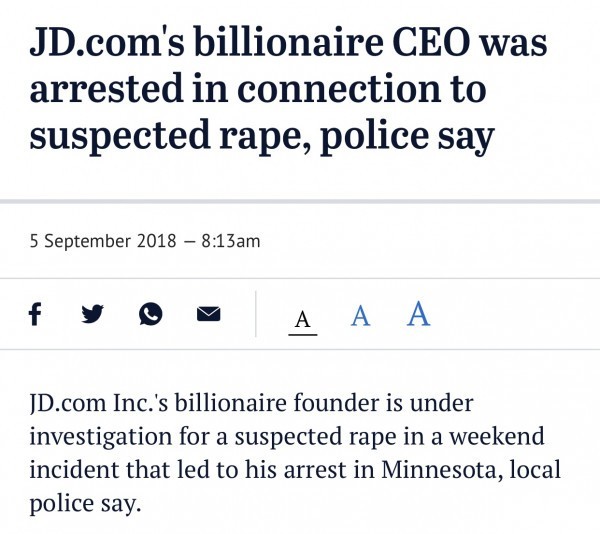Viewport: 600px width, 534px height.
Task: Switch to the medium font size A
Action: tap(360, 316)
